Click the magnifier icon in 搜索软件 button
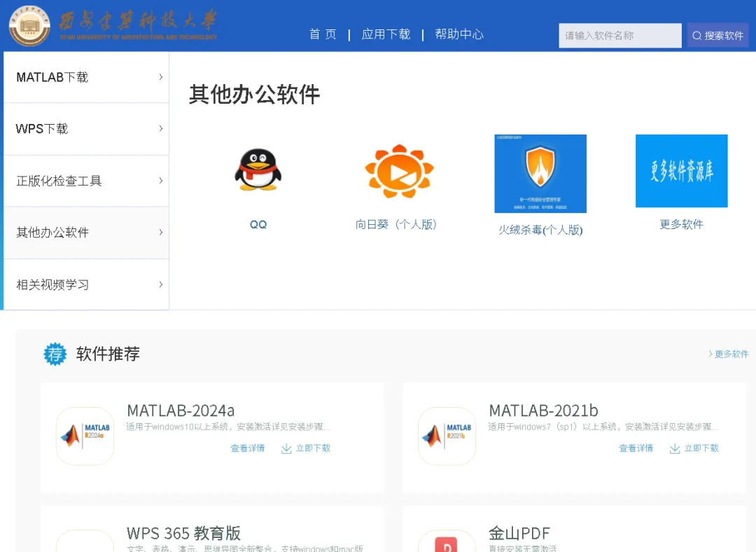This screenshot has width=756, height=552. pos(696,36)
